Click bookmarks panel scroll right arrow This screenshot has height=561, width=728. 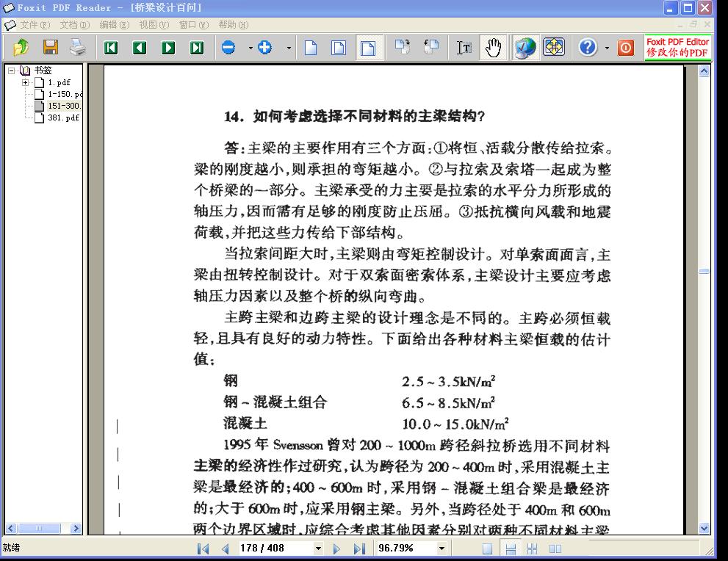point(76,529)
